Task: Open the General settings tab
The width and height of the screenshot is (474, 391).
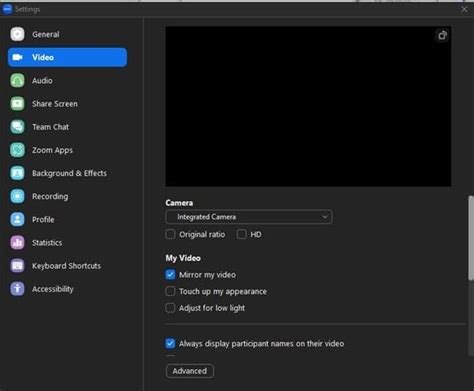Action: [67, 34]
